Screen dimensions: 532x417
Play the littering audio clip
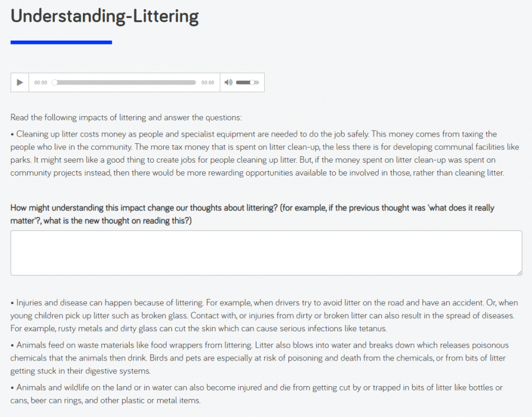tap(20, 82)
